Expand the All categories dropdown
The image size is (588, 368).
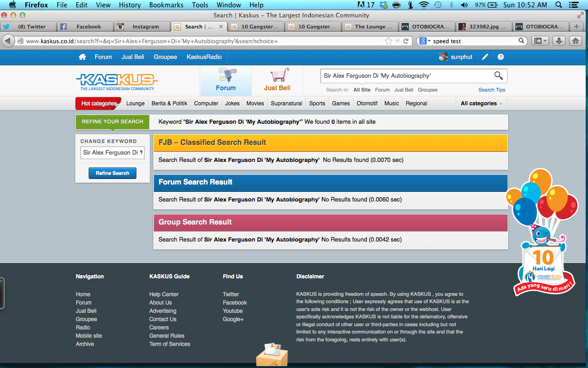(481, 103)
